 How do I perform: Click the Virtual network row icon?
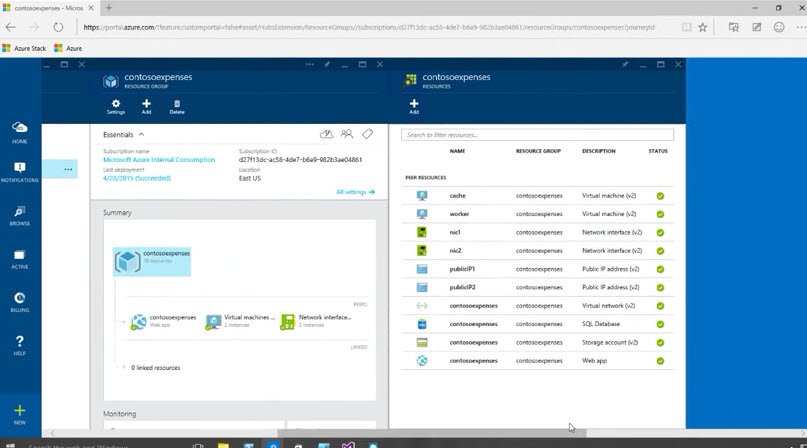(x=422, y=306)
